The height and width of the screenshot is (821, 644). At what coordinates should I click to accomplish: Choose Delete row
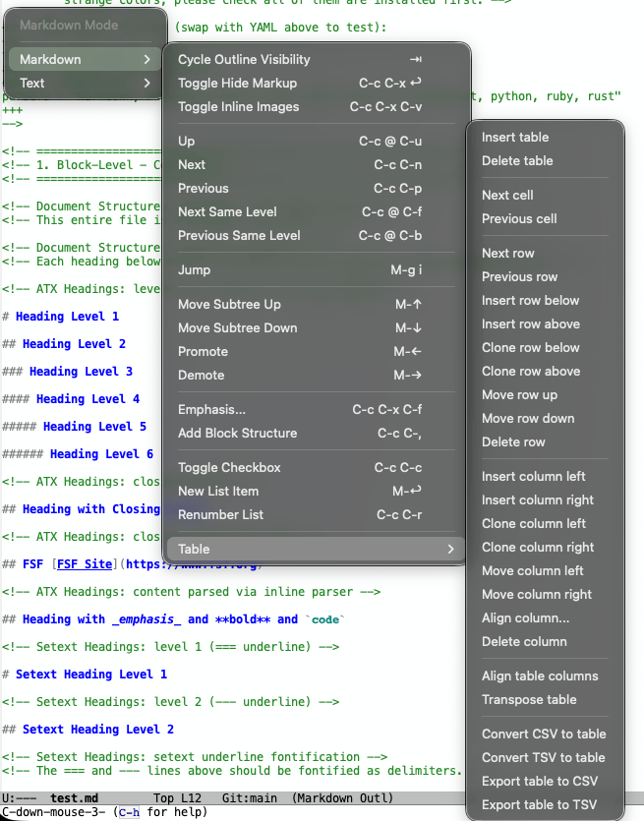point(545,441)
